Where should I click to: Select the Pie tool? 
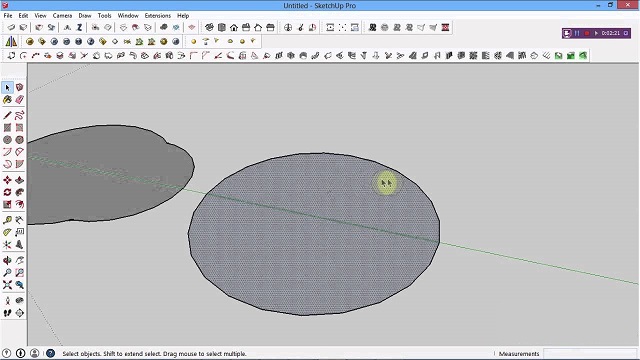point(19,164)
